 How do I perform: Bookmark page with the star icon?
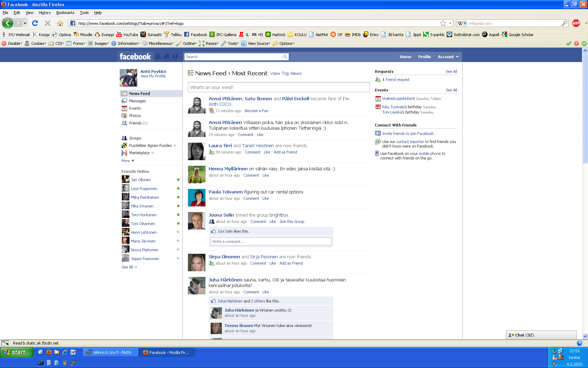pos(443,23)
